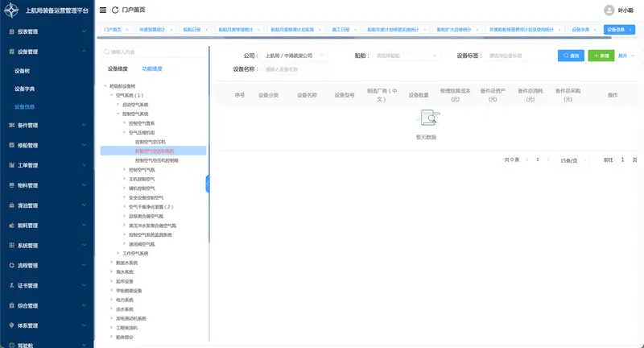Open 设备树 in sidebar

click(23, 71)
